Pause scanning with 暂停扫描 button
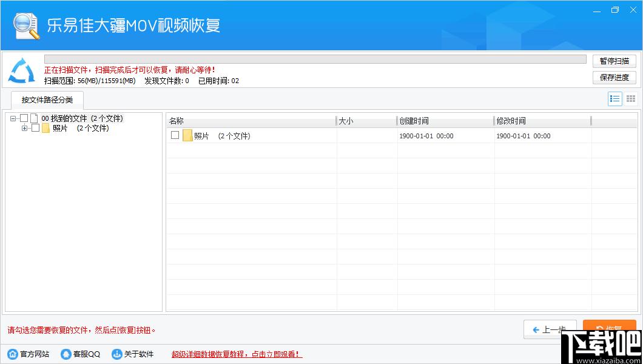The height and width of the screenshot is (364, 643). pyautogui.click(x=614, y=61)
